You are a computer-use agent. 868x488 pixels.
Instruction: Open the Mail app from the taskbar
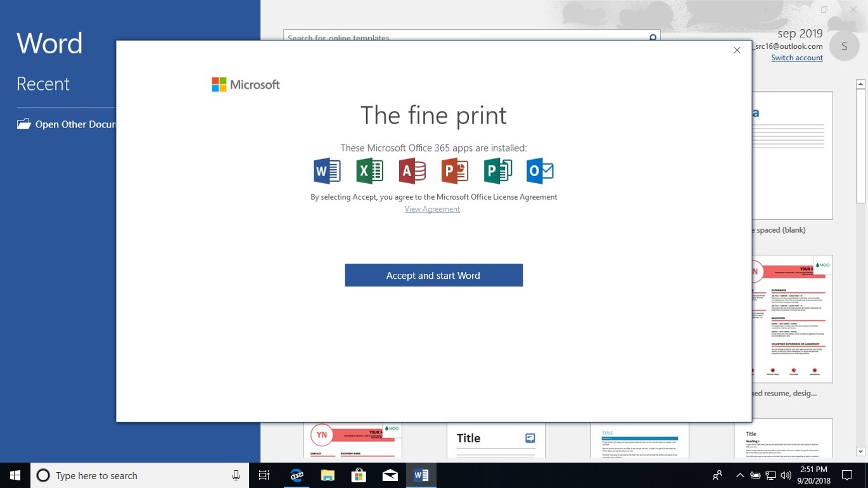tap(390, 475)
